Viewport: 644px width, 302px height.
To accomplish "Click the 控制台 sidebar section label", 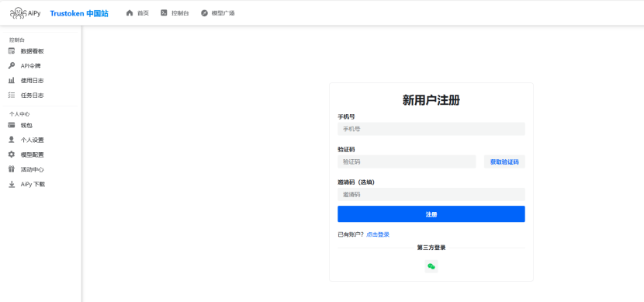I will (x=17, y=40).
